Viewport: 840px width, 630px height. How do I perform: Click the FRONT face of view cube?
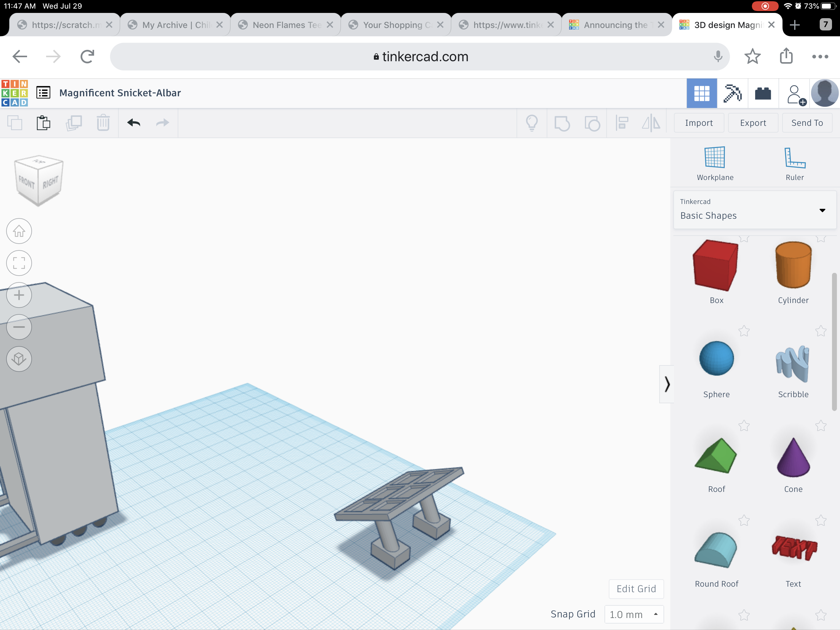click(x=26, y=183)
